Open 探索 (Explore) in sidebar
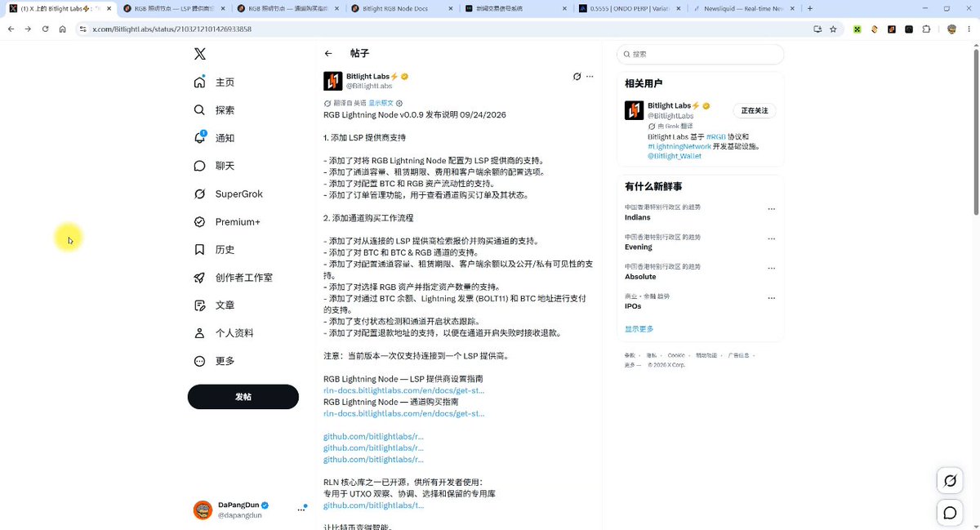 pos(215,110)
